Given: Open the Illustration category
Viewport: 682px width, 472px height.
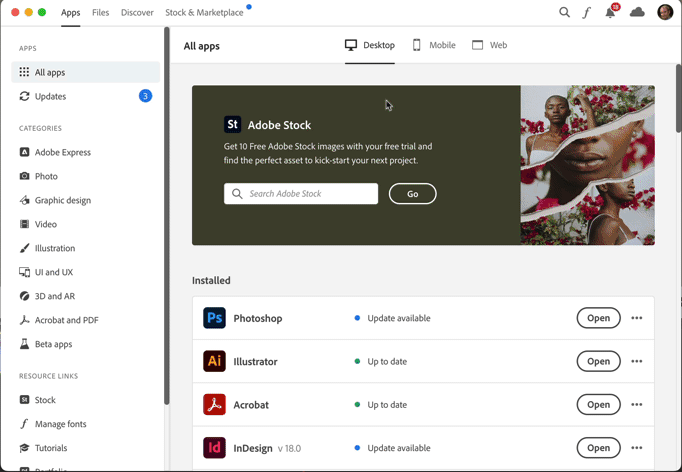Looking at the screenshot, I should click(47, 248).
